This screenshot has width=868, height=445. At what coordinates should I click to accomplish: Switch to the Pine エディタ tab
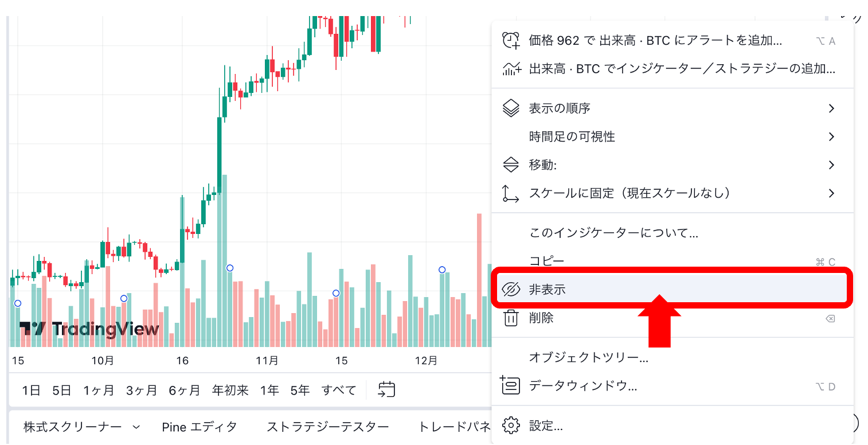point(199,427)
